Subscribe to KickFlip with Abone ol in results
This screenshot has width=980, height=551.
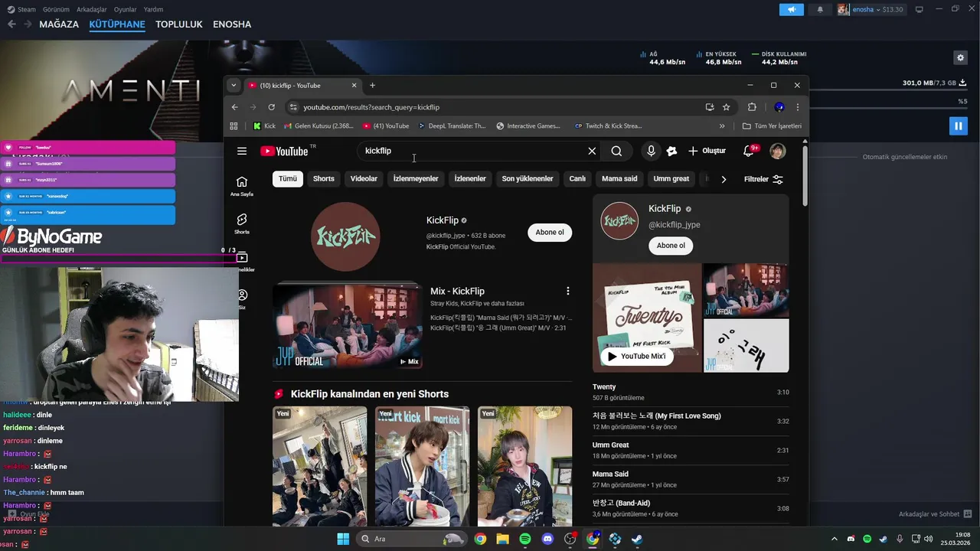tap(550, 233)
